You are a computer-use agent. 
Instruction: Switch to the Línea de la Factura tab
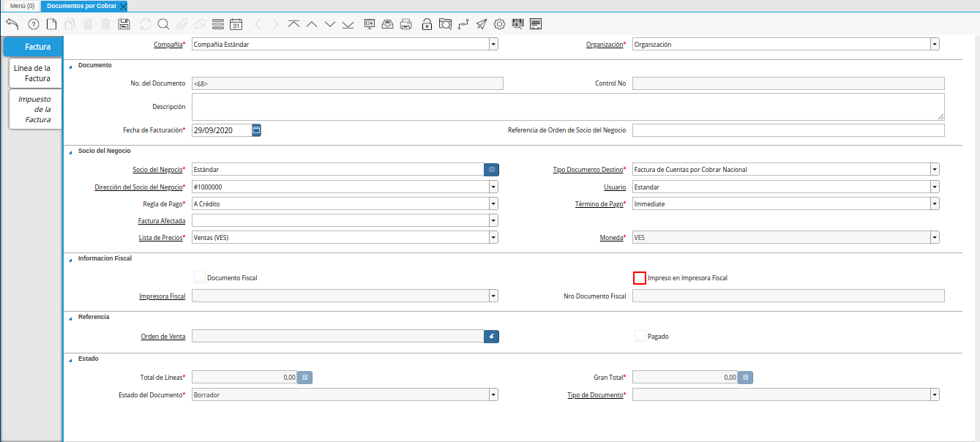(34, 73)
